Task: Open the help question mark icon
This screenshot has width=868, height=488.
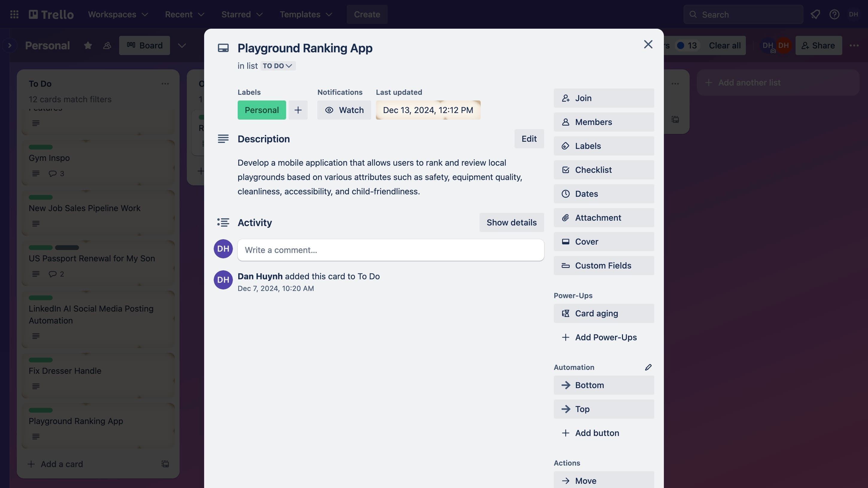Action: pyautogui.click(x=834, y=14)
